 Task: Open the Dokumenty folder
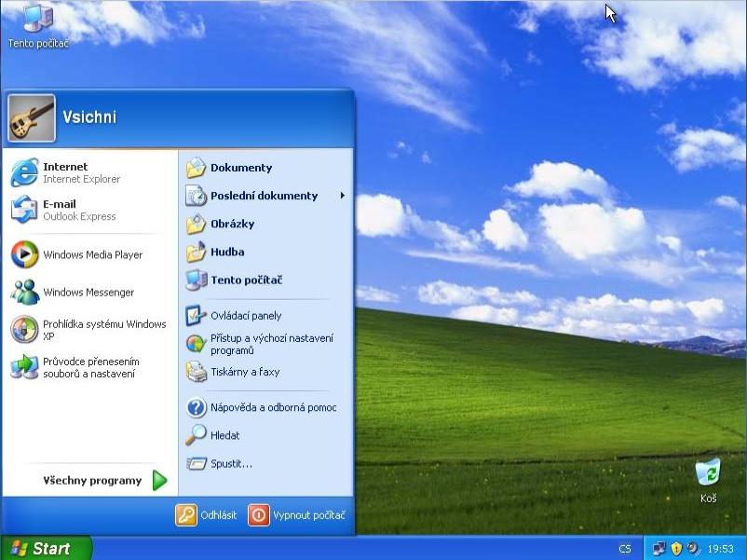pos(266,168)
